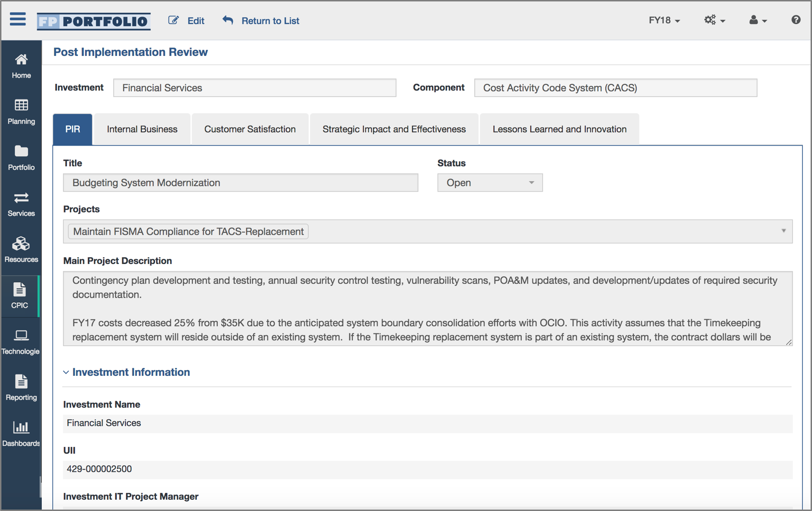
Task: Click the Post Implementation Review heading
Action: pyautogui.click(x=130, y=52)
